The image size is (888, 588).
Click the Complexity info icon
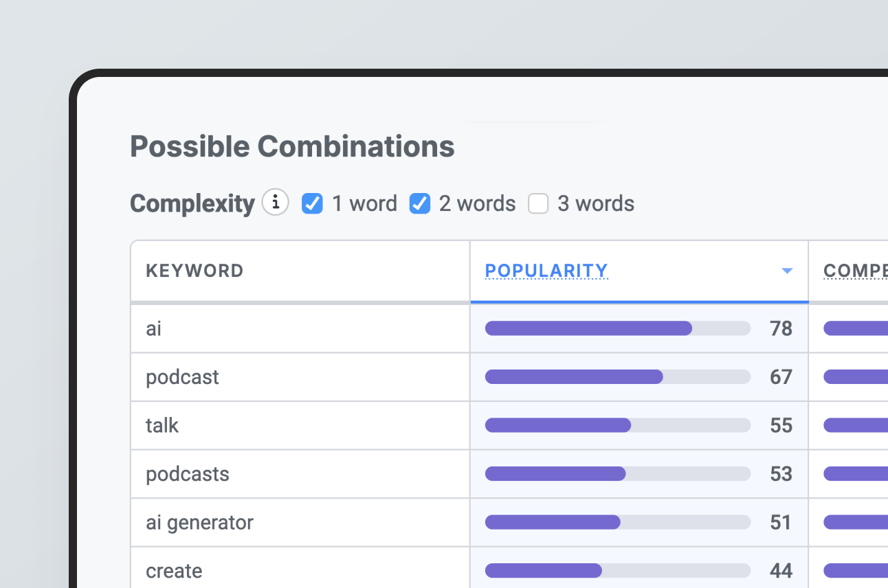click(x=276, y=203)
